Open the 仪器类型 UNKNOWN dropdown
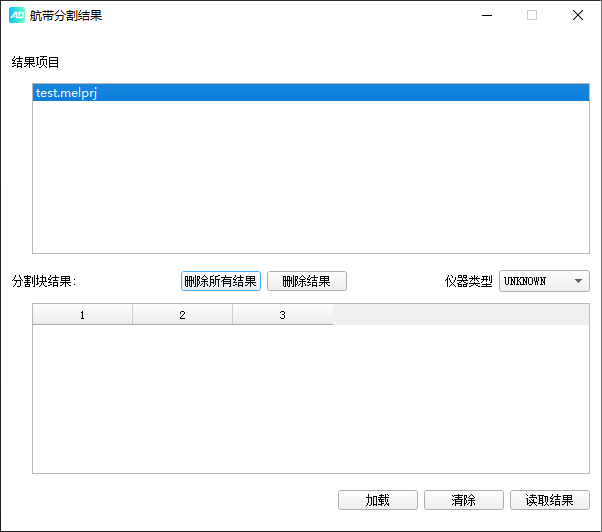This screenshot has height=532, width=602. click(544, 281)
